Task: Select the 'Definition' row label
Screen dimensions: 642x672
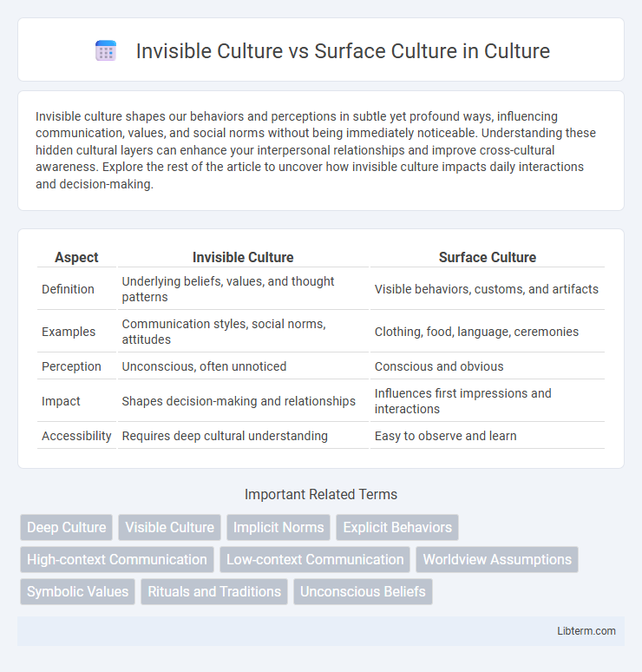Action: (x=68, y=289)
